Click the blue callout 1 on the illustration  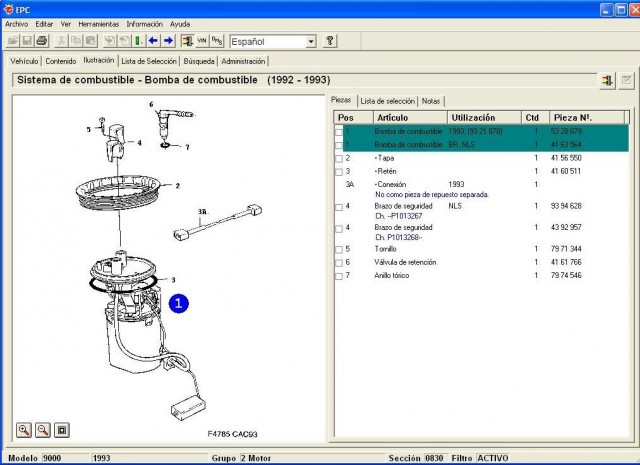pyautogui.click(x=179, y=303)
